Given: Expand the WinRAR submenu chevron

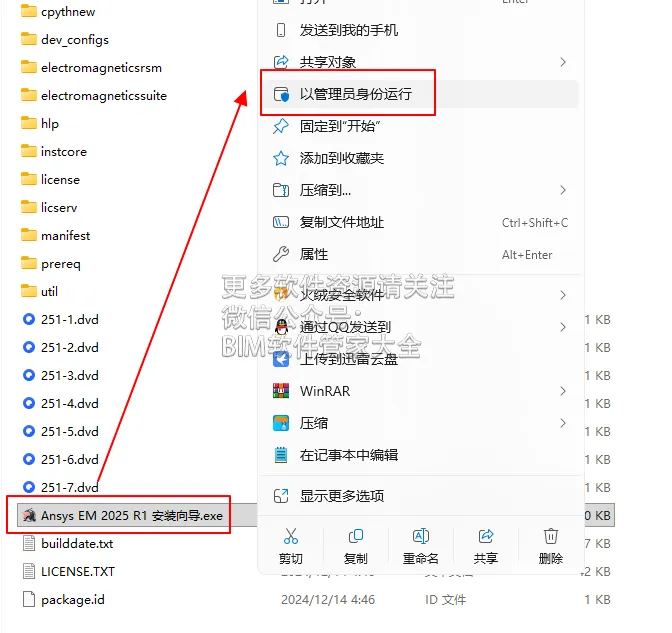Looking at the screenshot, I should pyautogui.click(x=563, y=391).
